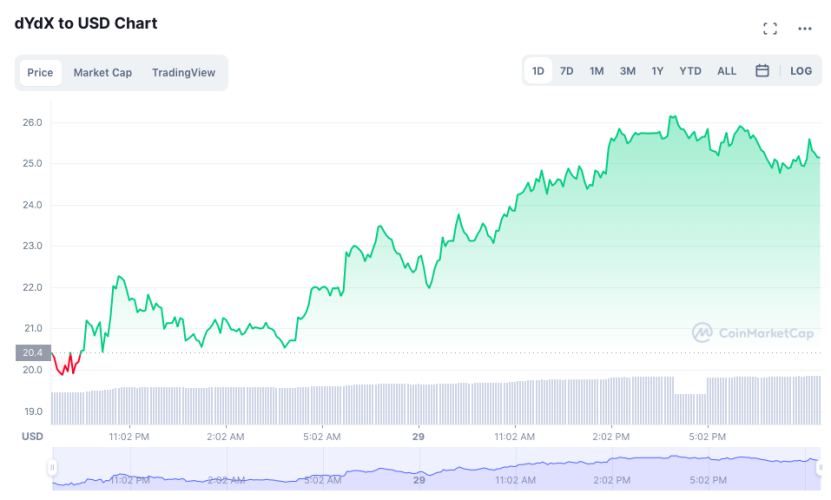Click the 5:02 AM x-axis label
831x500 pixels.
322,437
